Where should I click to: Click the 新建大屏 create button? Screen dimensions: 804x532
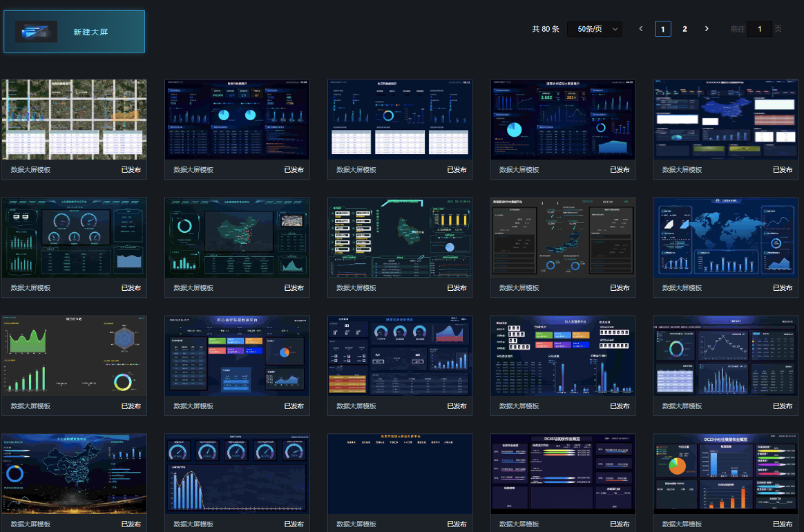pyautogui.click(x=75, y=32)
